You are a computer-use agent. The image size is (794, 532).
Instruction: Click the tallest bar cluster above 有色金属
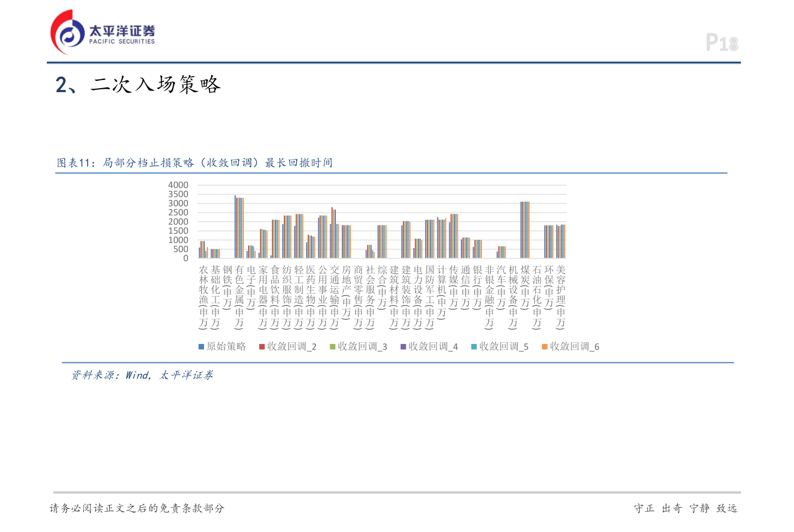pos(239,227)
